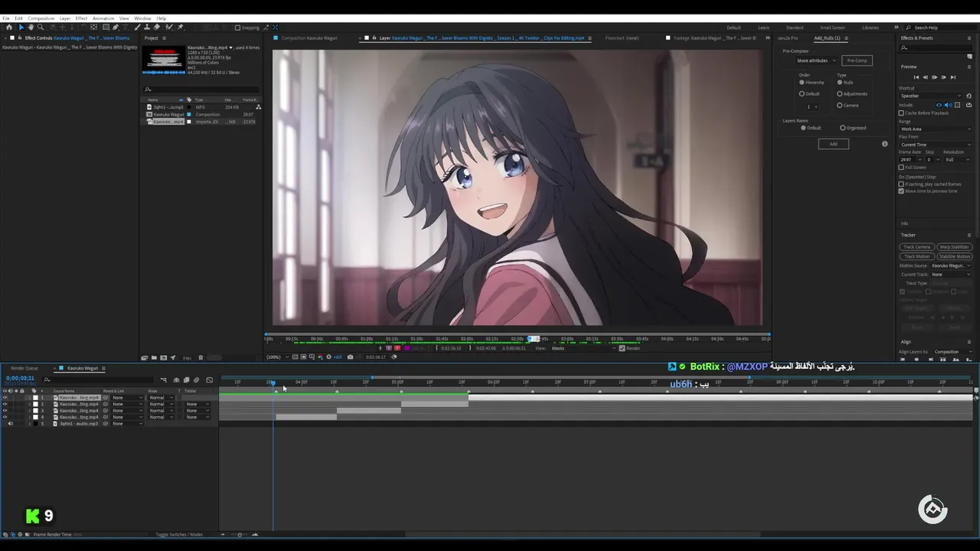Viewport: 980px width, 551px height.
Task: Select the Brush tool
Action: [x=137, y=28]
